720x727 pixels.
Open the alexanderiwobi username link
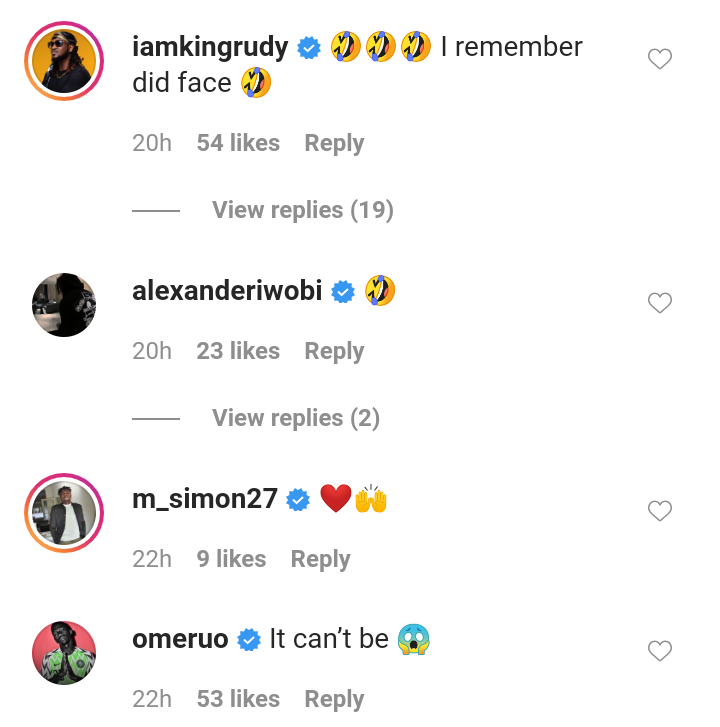pos(227,291)
